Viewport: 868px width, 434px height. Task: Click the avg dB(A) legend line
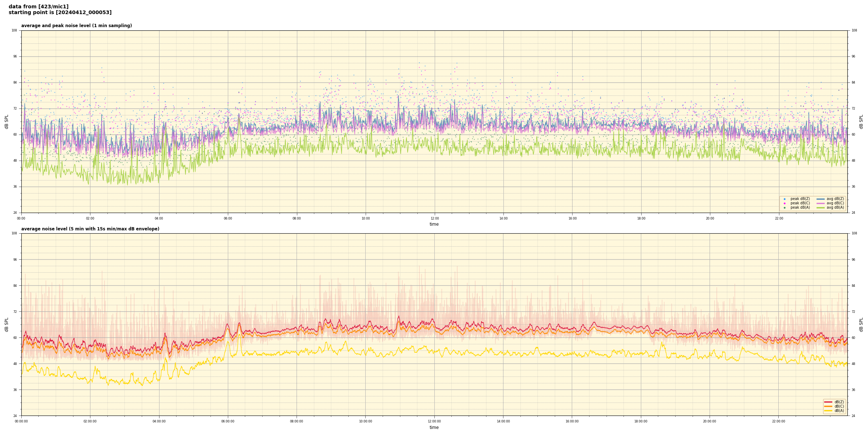click(821, 208)
